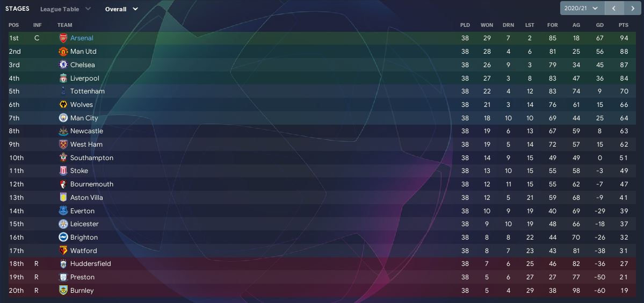
Task: Sort table by LST column header
Action: coord(530,25)
